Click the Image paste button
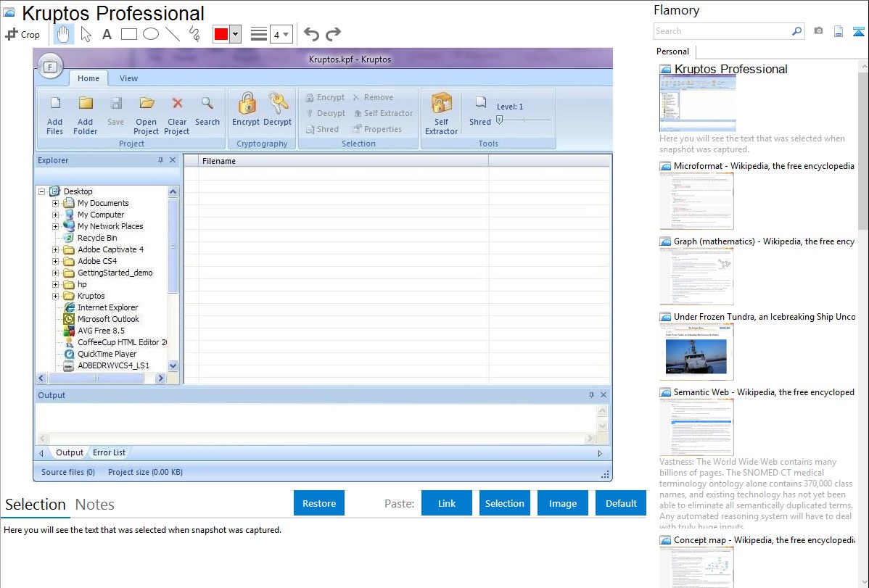 click(x=563, y=503)
